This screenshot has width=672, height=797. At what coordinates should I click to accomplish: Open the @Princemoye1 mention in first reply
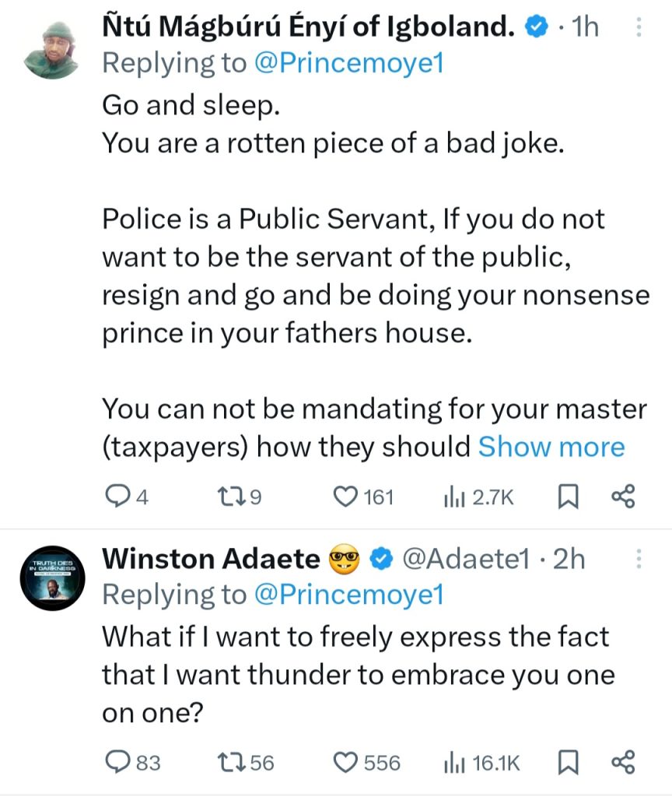point(348,63)
